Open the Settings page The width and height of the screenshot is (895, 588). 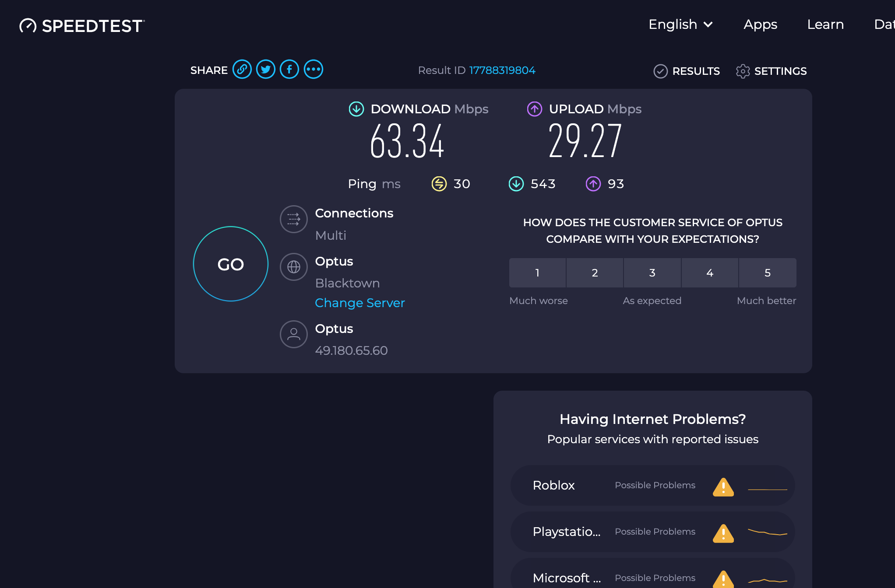(x=771, y=71)
